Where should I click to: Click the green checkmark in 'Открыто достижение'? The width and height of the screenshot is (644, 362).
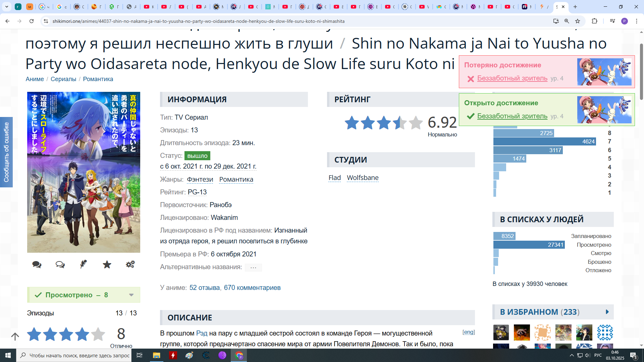(471, 116)
